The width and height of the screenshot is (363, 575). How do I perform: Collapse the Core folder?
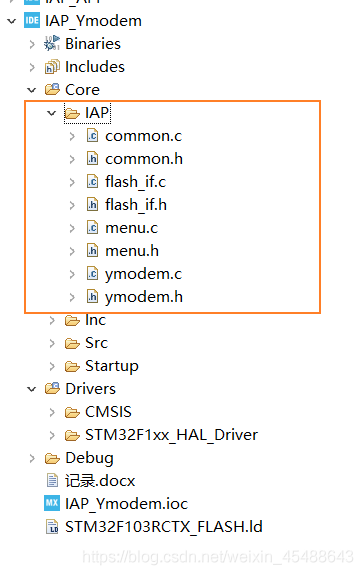(32, 90)
